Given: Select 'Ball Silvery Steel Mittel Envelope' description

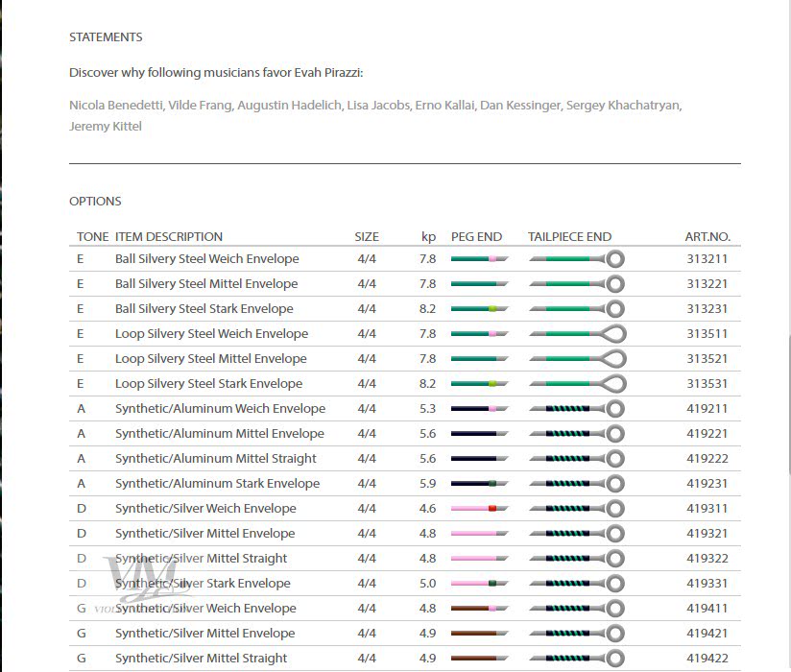Looking at the screenshot, I should [206, 283].
